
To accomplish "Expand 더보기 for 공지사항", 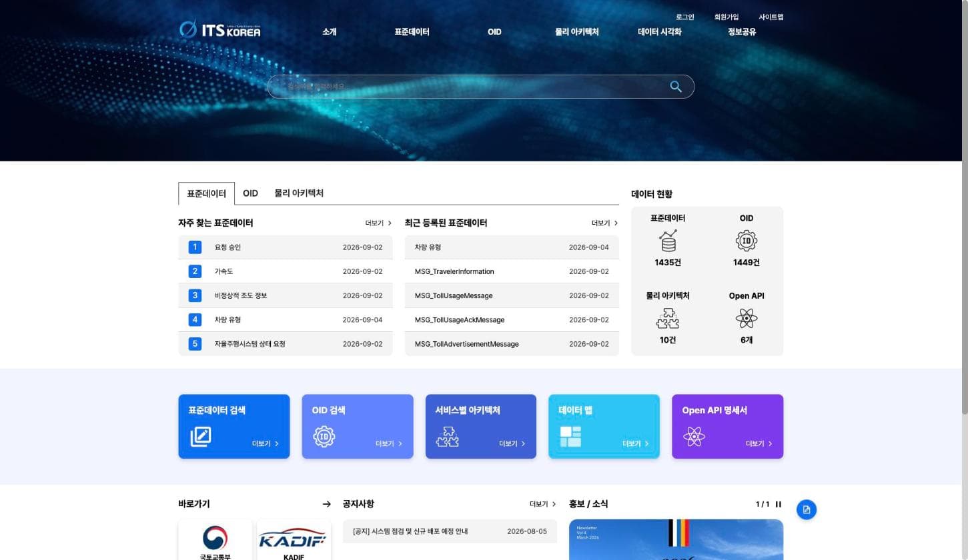I will click(542, 504).
